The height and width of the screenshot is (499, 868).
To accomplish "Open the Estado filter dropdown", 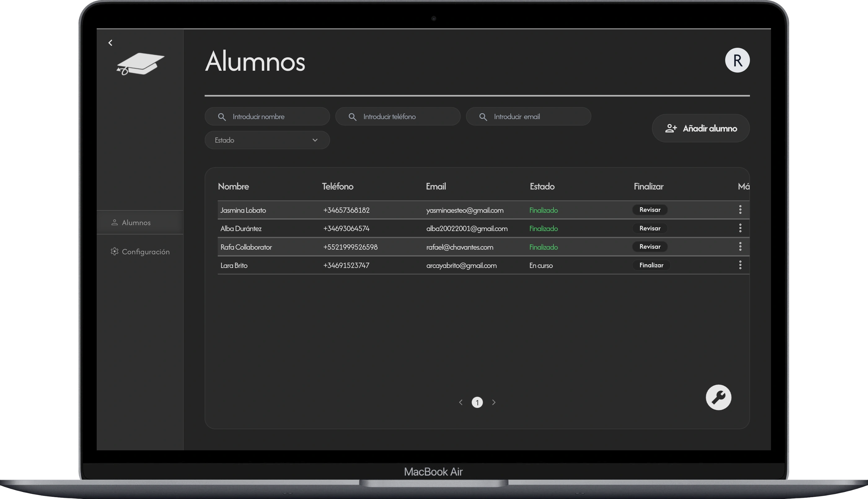I will tap(267, 140).
